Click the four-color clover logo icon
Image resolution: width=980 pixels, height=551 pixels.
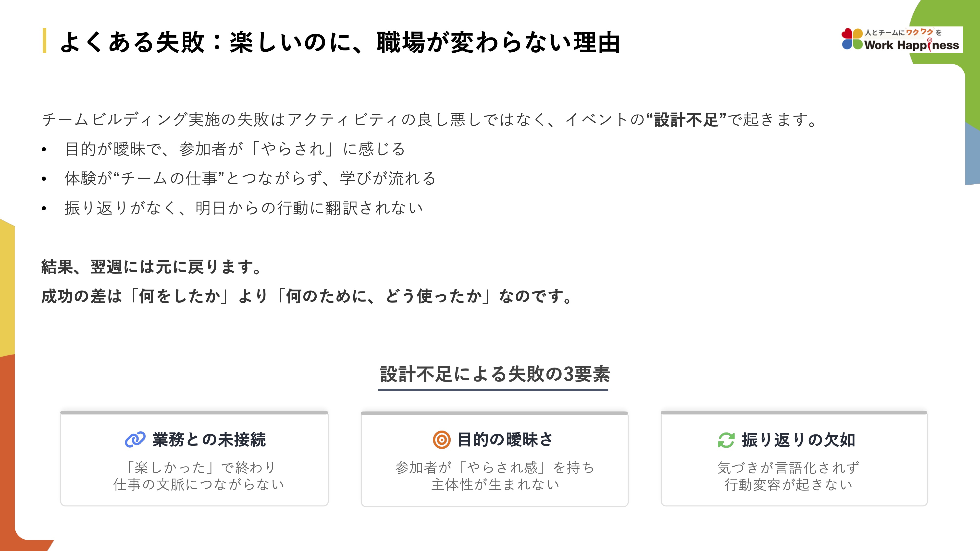[x=852, y=39]
